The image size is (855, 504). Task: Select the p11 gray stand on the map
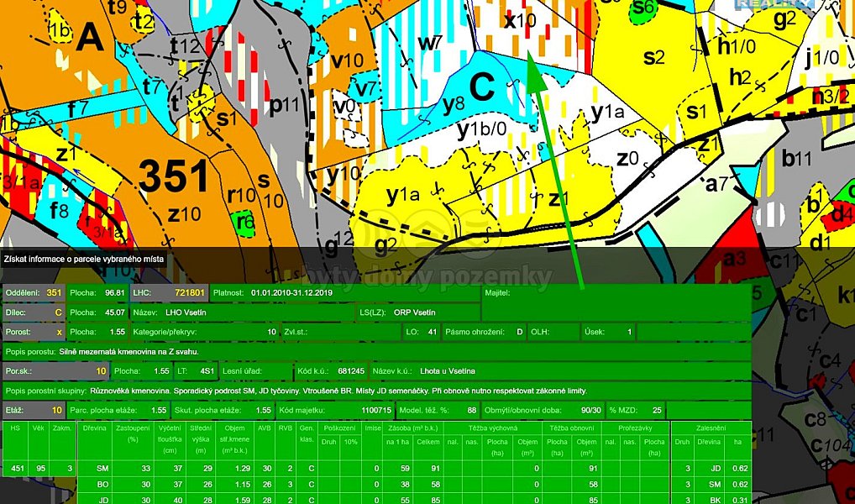(284, 105)
